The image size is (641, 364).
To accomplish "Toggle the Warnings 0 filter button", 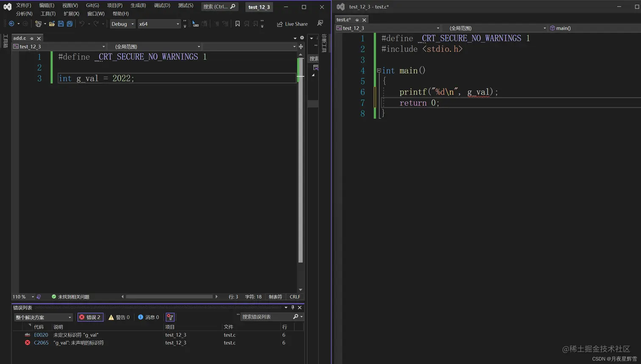I will (119, 317).
